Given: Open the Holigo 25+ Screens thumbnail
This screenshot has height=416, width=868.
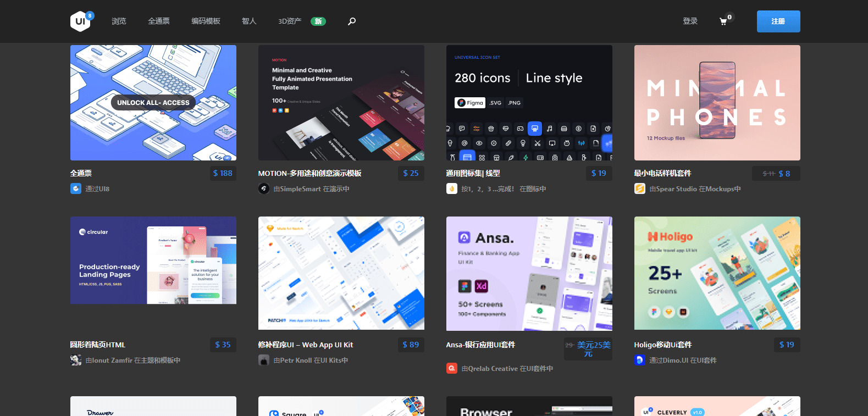Looking at the screenshot, I should pyautogui.click(x=717, y=273).
